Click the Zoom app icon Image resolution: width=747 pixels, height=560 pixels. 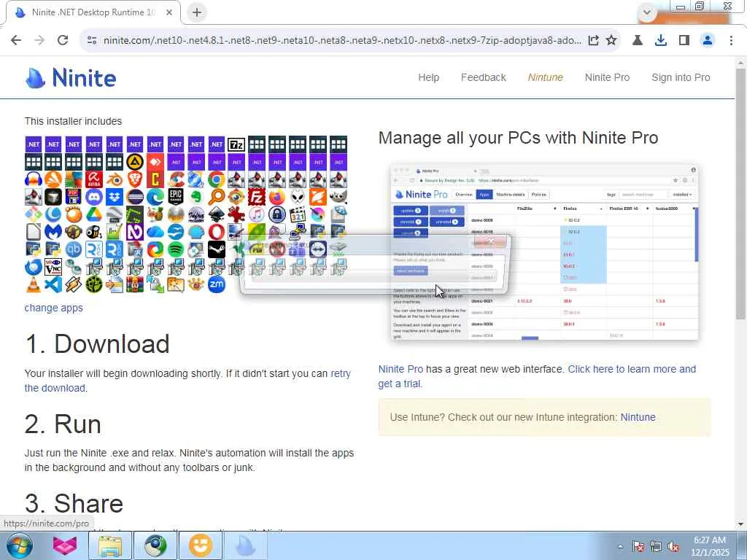(x=216, y=284)
